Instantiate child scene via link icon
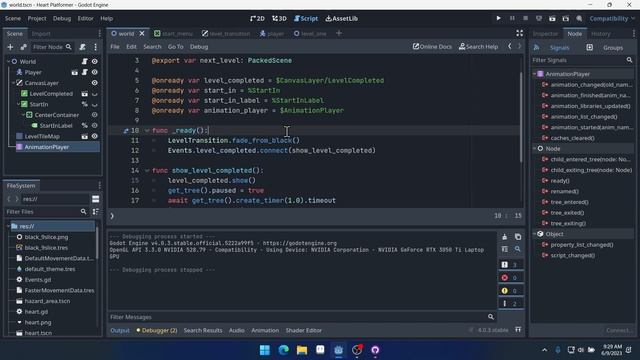Viewport: 640px width, 360px height. click(23, 47)
